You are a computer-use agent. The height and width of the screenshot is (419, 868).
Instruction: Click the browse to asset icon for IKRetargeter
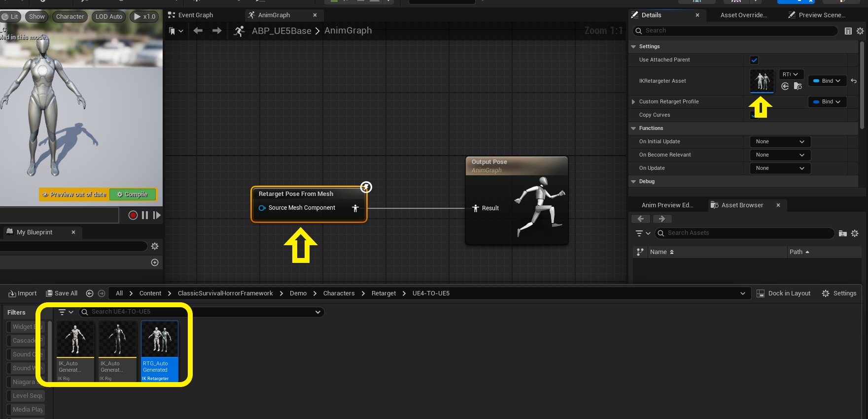coord(798,87)
